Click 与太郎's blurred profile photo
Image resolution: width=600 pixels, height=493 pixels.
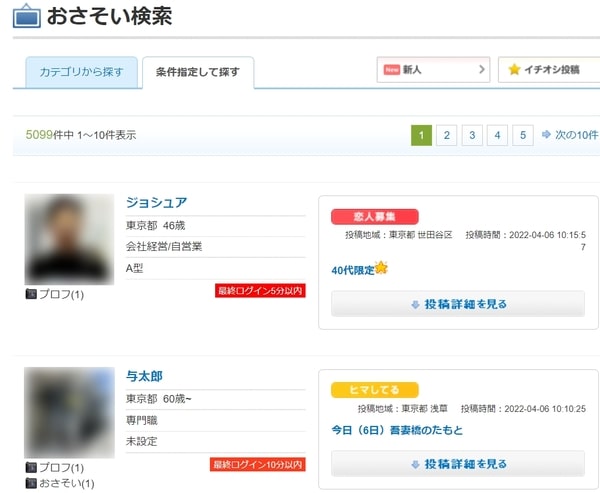[69, 412]
